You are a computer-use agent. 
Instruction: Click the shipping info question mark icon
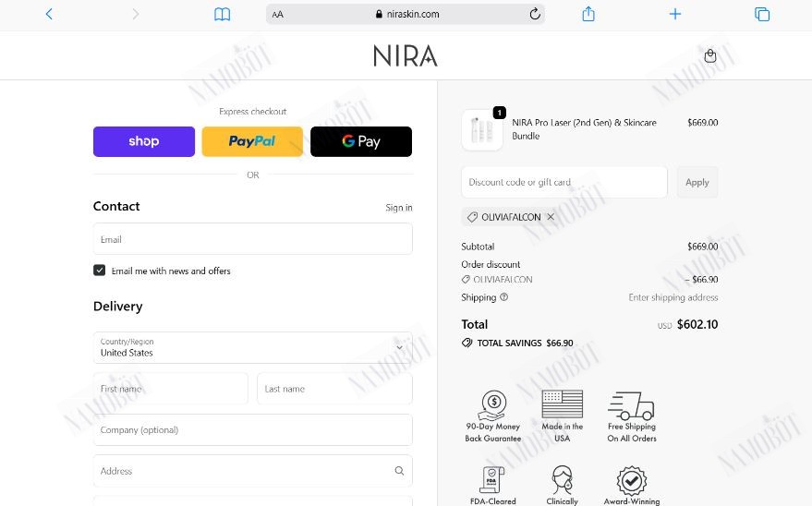503,297
